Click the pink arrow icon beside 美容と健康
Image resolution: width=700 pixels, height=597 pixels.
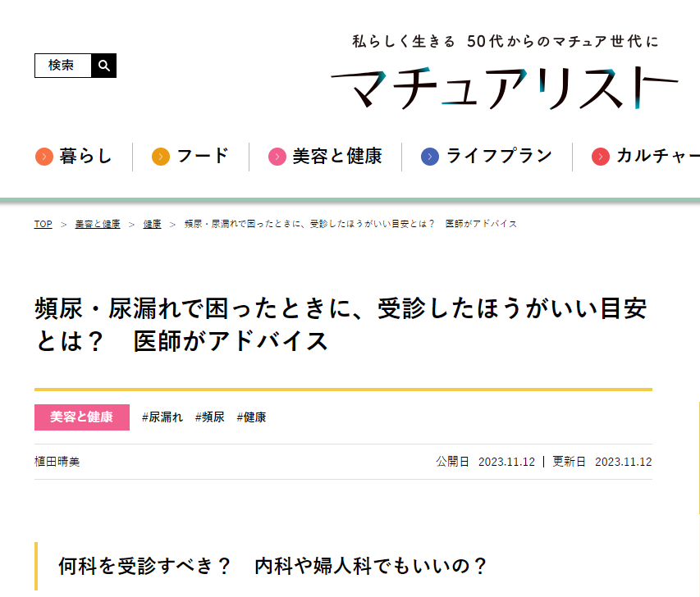(277, 157)
